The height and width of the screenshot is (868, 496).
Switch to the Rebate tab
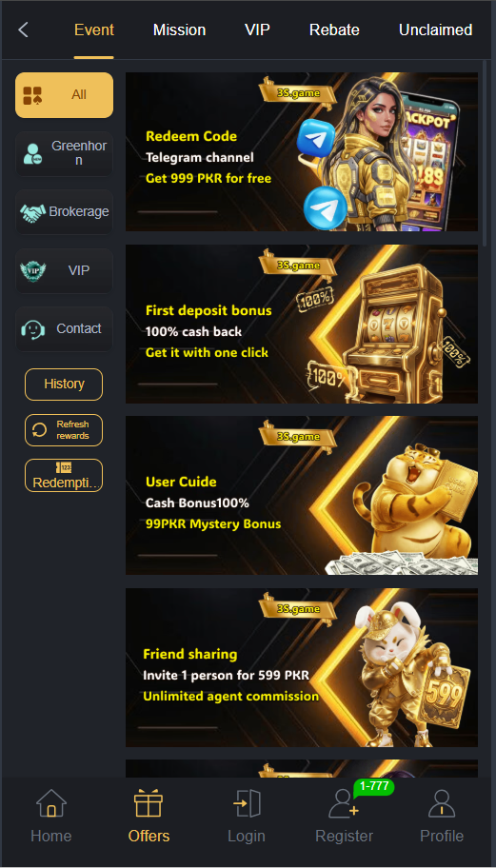[334, 30]
